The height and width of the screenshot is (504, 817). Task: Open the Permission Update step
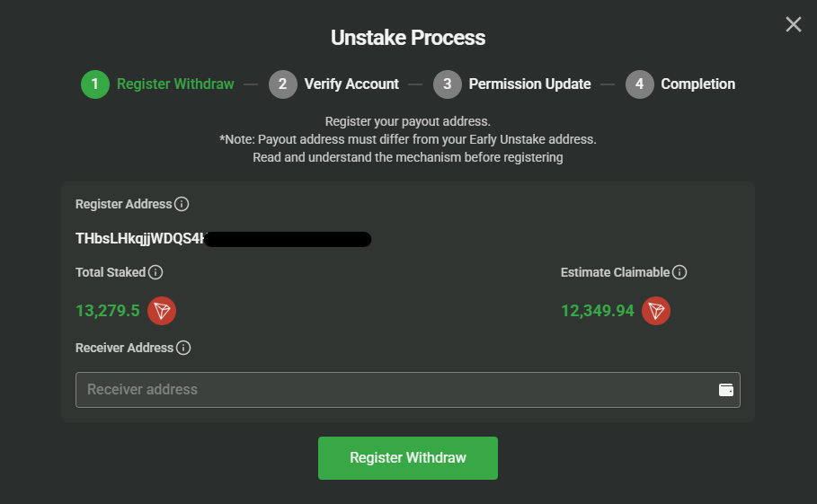(529, 84)
